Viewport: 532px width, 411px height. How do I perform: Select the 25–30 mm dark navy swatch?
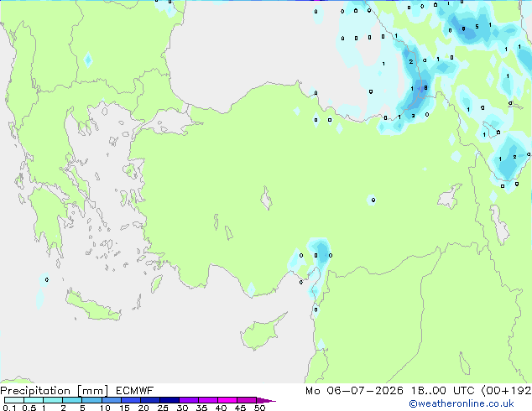[170, 400]
